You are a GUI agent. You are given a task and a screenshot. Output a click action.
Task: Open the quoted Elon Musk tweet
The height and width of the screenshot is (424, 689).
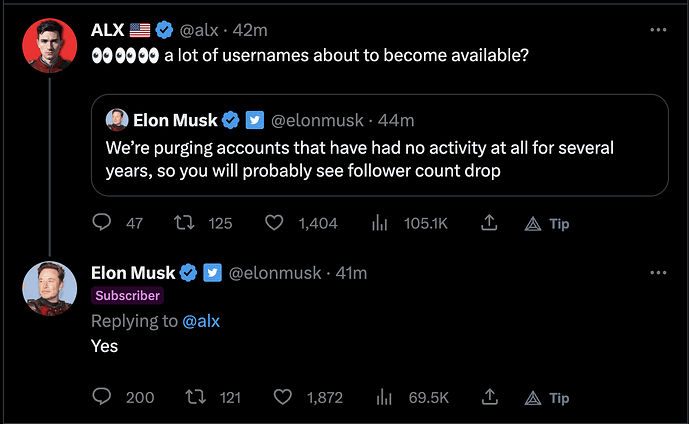coord(380,145)
